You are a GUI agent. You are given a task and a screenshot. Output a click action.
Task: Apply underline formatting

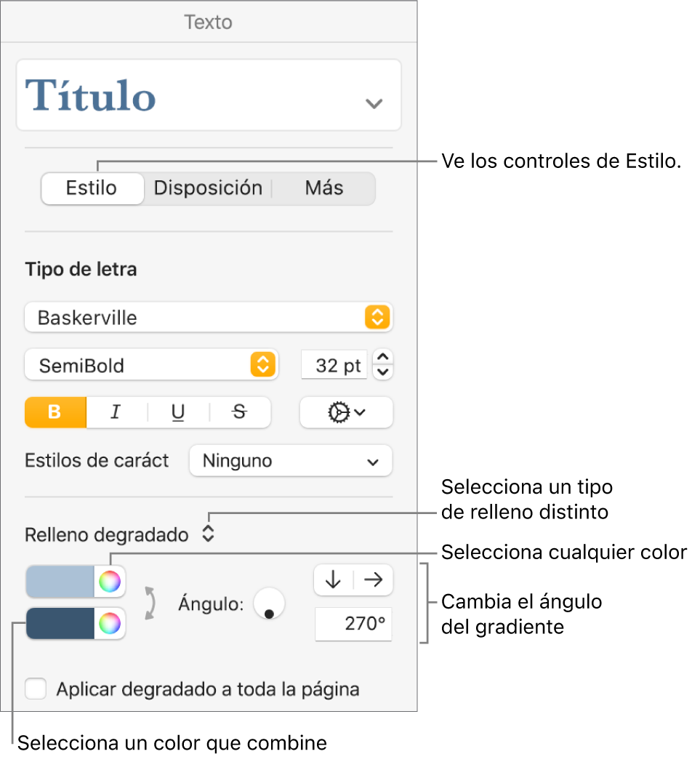(x=178, y=412)
